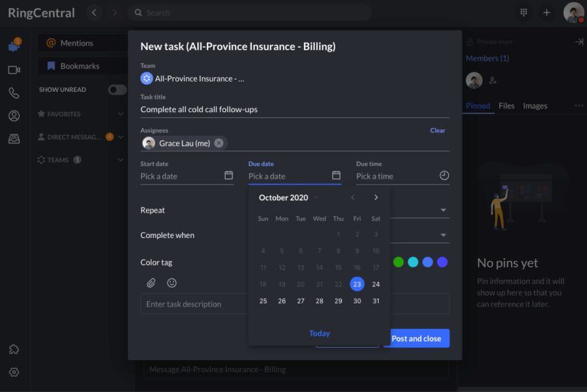Expand the October 2020 month dropdown

tap(316, 198)
